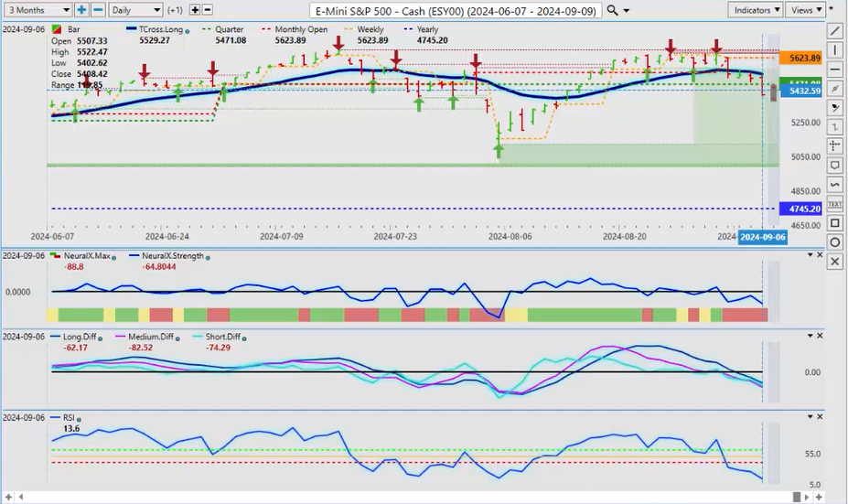
Task: Select the crosshair tool
Action: click(835, 145)
